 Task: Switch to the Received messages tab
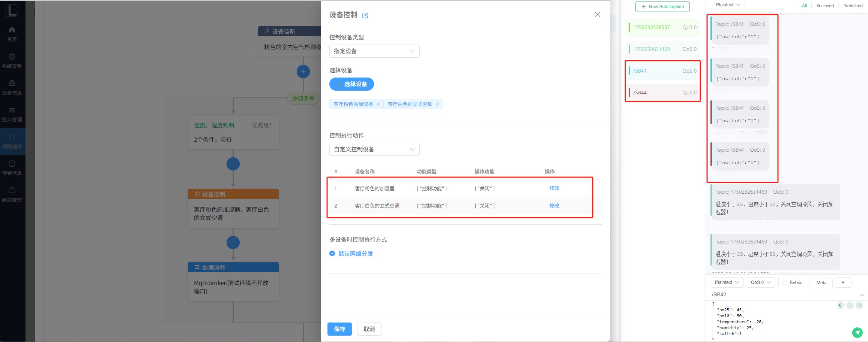click(825, 6)
